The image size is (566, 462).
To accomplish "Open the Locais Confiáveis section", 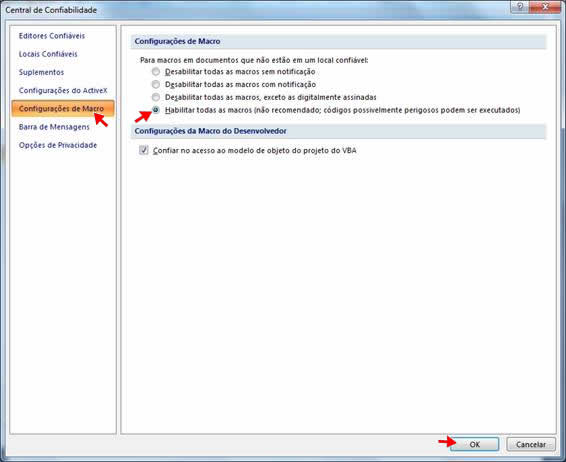I will tap(48, 54).
